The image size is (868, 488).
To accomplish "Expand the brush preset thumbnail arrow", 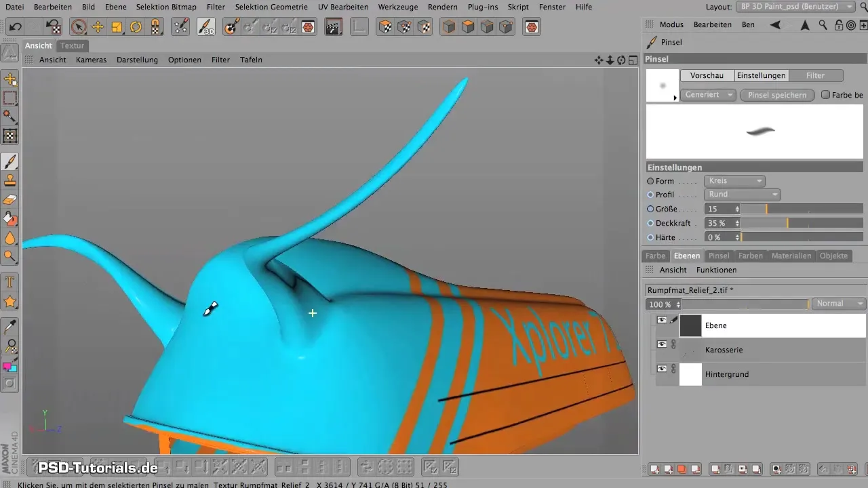I will pyautogui.click(x=675, y=98).
